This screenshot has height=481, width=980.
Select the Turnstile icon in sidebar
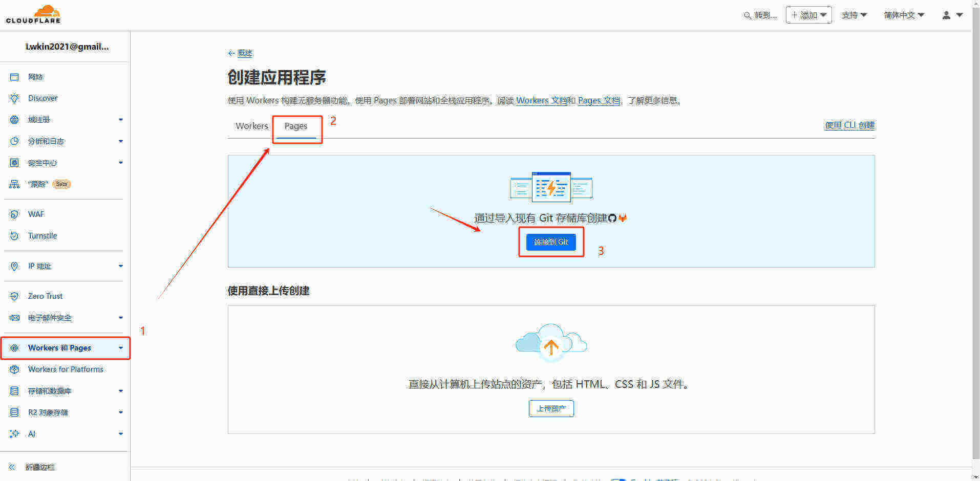(x=14, y=236)
